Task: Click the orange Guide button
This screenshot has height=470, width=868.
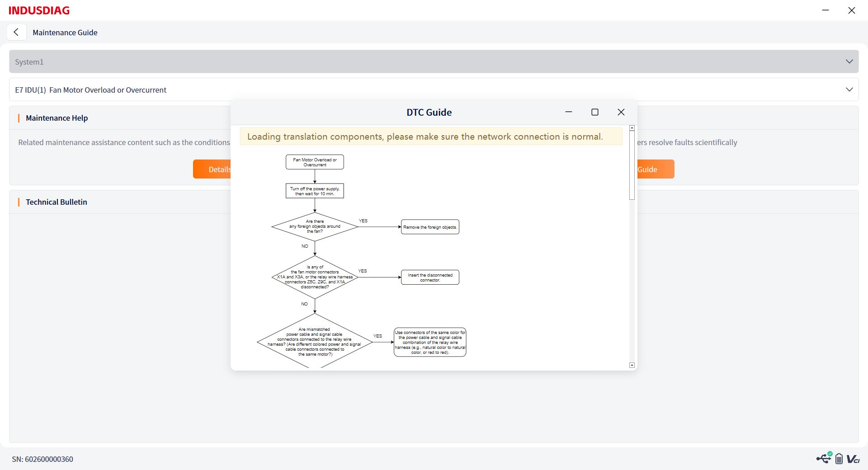Action: coord(656,169)
